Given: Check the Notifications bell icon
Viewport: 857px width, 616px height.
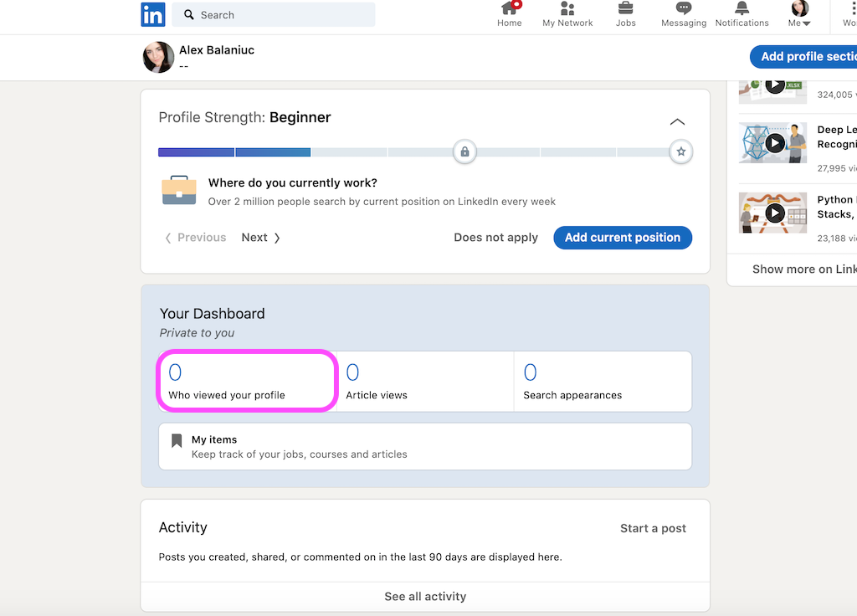Looking at the screenshot, I should click(x=742, y=8).
